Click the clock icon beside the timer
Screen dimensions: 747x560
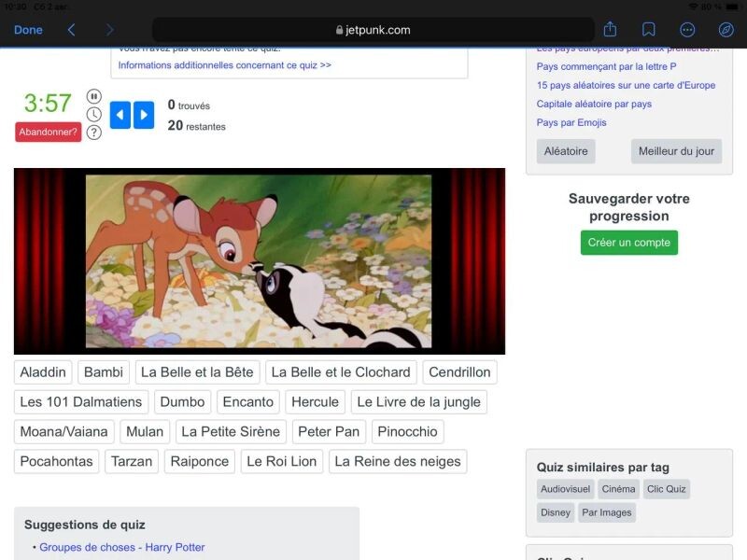pyautogui.click(x=94, y=114)
